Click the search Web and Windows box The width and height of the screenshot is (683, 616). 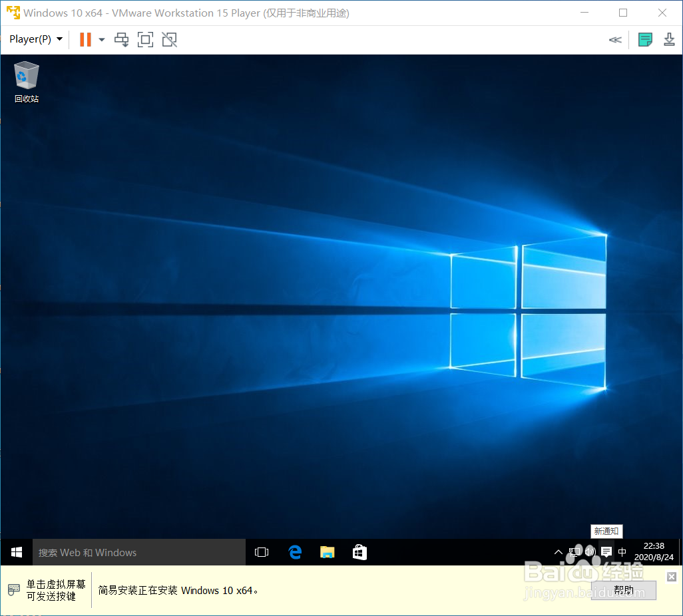[x=139, y=552]
